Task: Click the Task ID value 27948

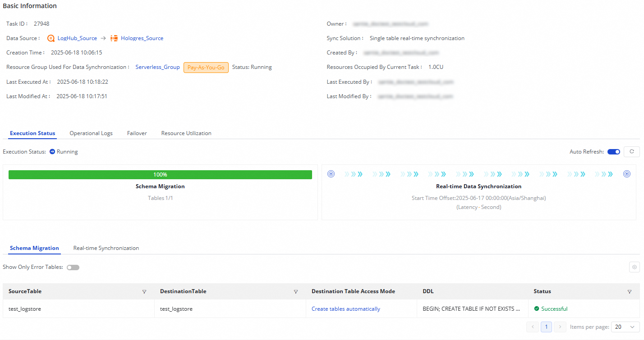Action: [41, 23]
